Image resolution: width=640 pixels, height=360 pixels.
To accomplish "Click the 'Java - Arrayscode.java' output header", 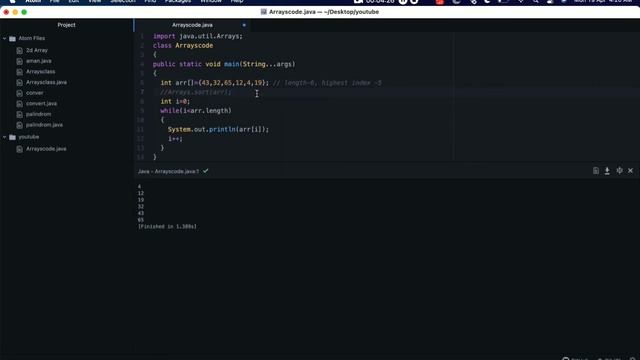I will [168, 171].
